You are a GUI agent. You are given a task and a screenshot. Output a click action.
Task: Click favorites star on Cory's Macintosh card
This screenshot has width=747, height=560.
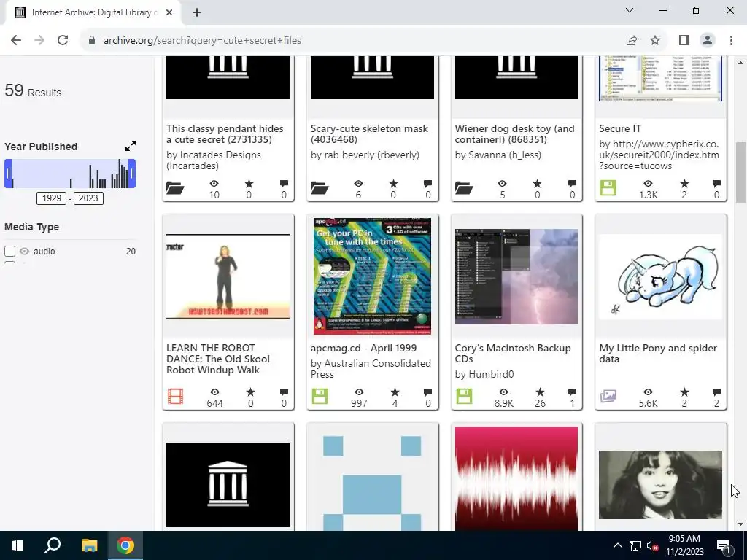click(540, 392)
